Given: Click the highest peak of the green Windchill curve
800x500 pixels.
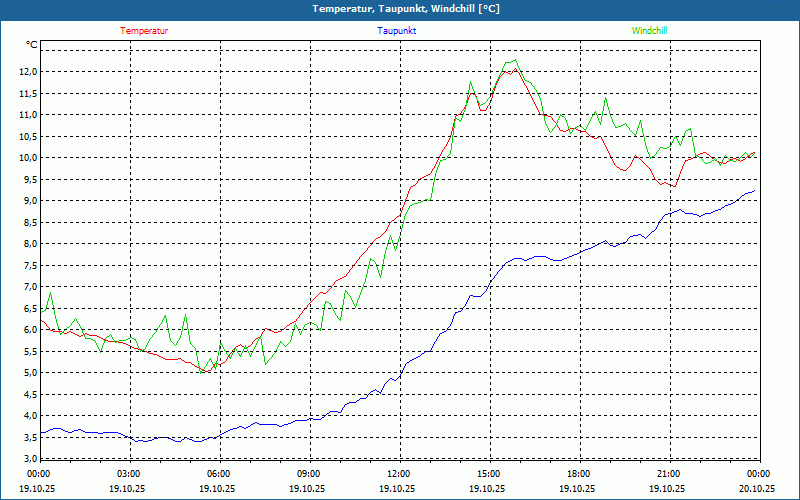Looking at the screenshot, I should tap(514, 61).
